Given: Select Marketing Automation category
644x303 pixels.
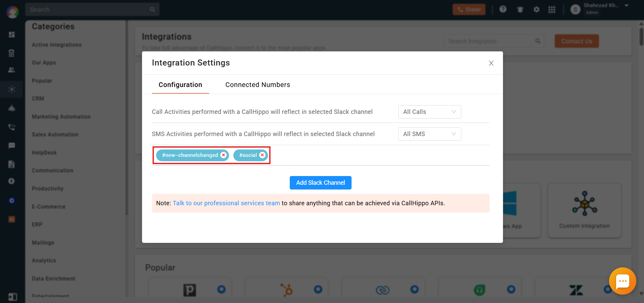Looking at the screenshot, I should [61, 117].
